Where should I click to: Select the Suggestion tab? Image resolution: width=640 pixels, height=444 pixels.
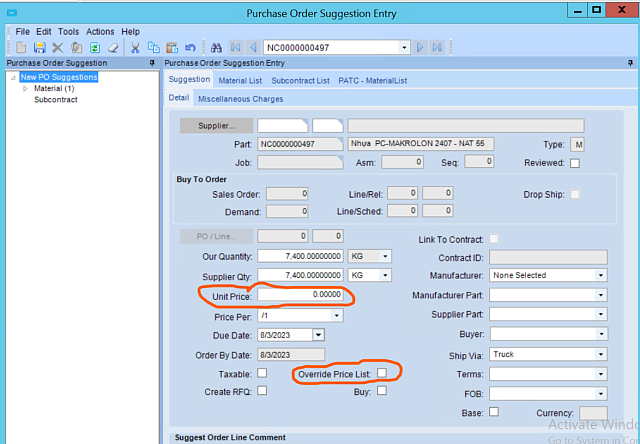point(189,80)
